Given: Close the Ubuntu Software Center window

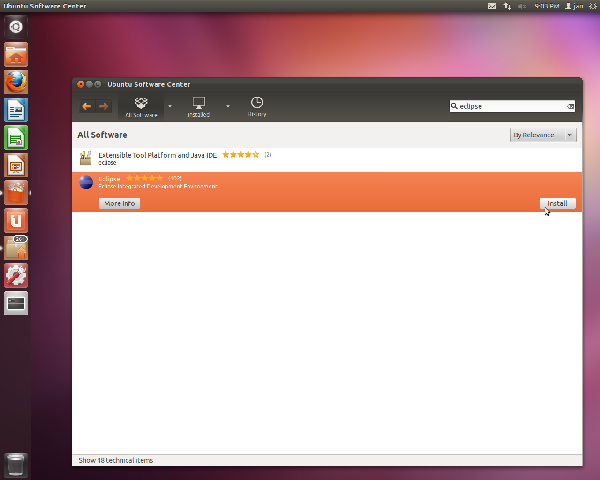Looking at the screenshot, I should click(x=80, y=84).
